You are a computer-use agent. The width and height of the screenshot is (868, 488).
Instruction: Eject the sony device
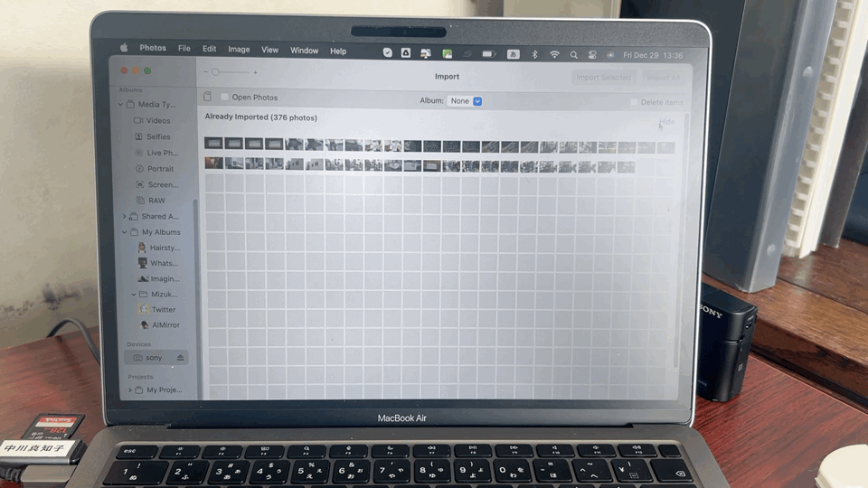tap(180, 358)
